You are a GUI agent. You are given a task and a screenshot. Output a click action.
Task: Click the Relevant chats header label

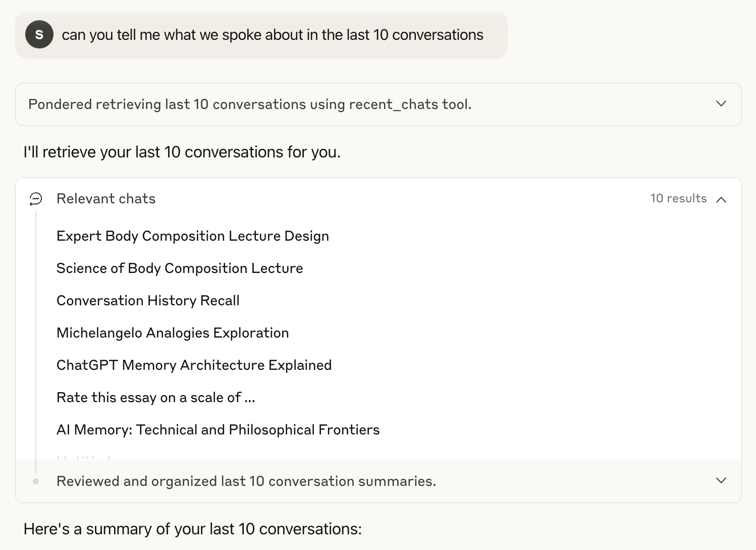(x=106, y=199)
